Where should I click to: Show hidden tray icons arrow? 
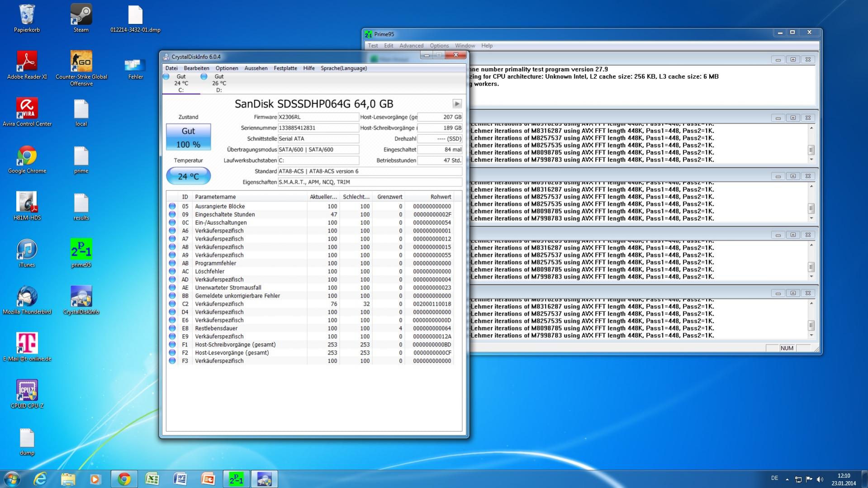787,479
